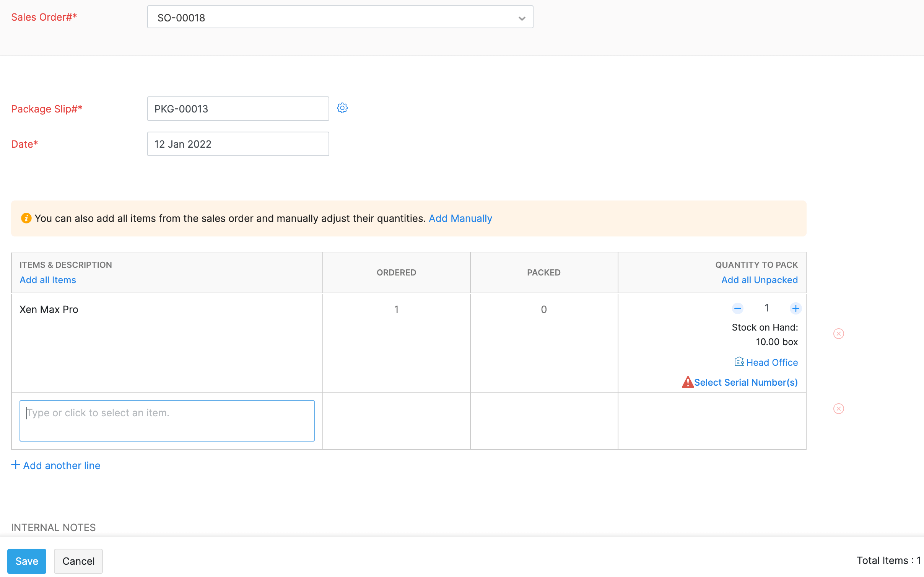Screen dimensions: 924x577
Task: Click the warehouse icon next to Head Office
Action: pyautogui.click(x=739, y=361)
